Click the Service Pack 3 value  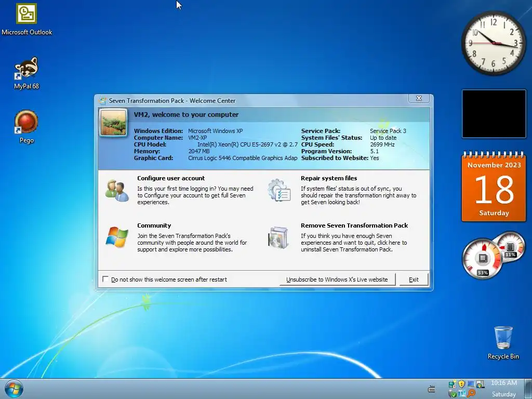coord(388,130)
